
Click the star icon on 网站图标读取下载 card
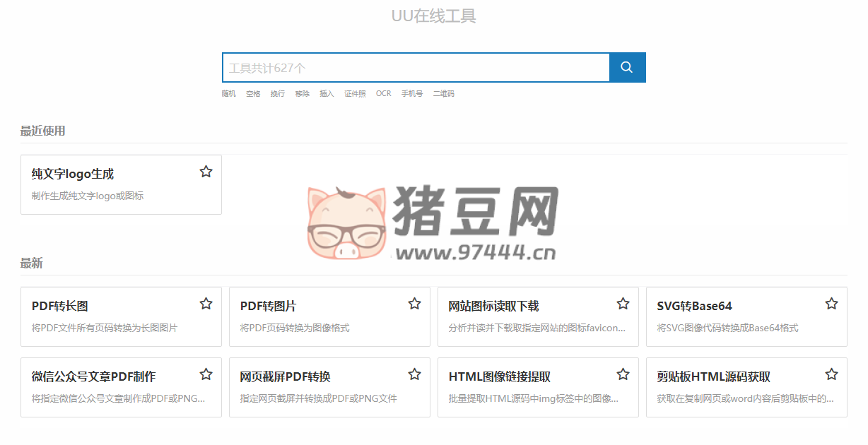[623, 303]
